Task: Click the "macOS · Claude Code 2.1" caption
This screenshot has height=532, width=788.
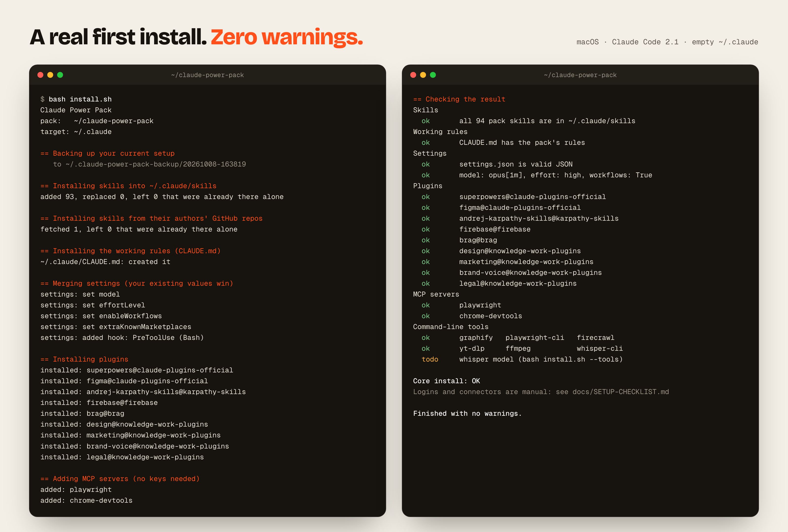Action: coord(627,42)
